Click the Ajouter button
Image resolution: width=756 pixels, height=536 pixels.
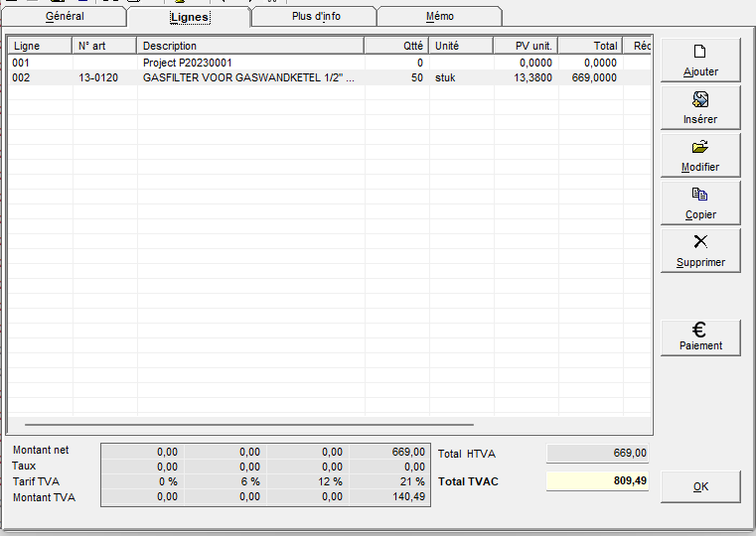click(x=700, y=61)
